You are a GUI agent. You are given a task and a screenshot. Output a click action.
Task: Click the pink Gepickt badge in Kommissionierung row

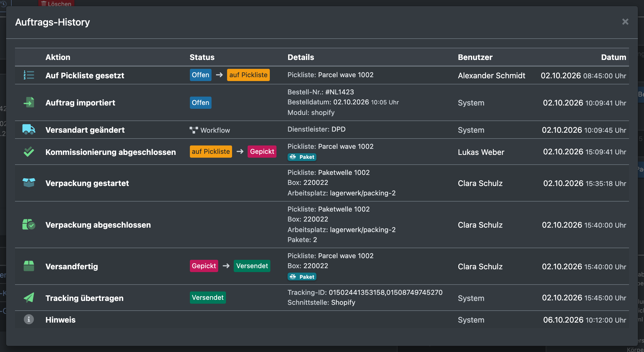point(262,152)
